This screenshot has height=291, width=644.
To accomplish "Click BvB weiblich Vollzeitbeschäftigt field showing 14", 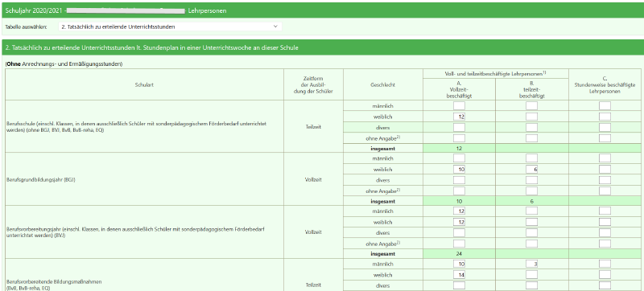I will (x=459, y=275).
